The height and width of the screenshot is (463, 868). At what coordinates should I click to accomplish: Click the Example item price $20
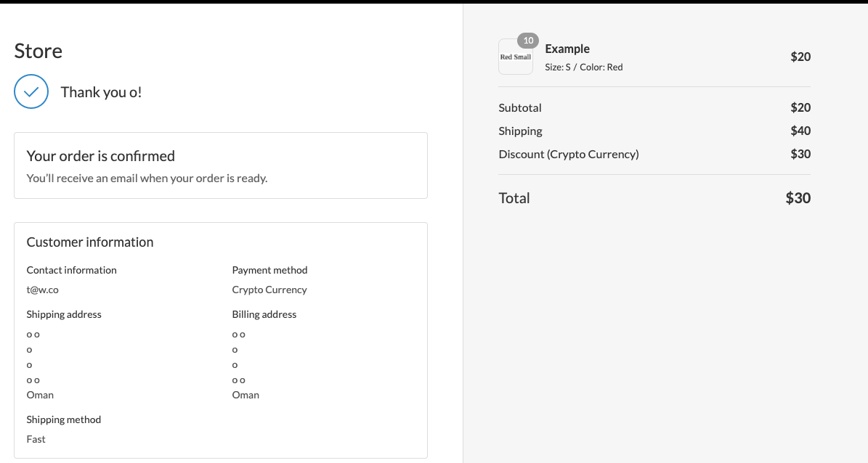pyautogui.click(x=800, y=57)
